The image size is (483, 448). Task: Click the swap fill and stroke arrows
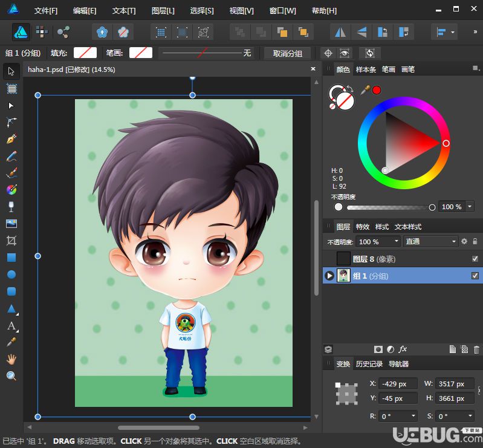pos(350,89)
